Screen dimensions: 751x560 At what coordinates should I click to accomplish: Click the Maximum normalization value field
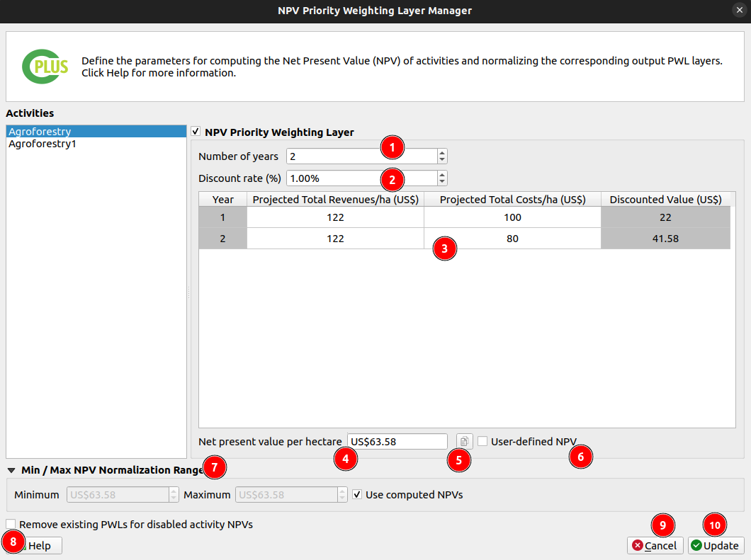[x=286, y=494]
